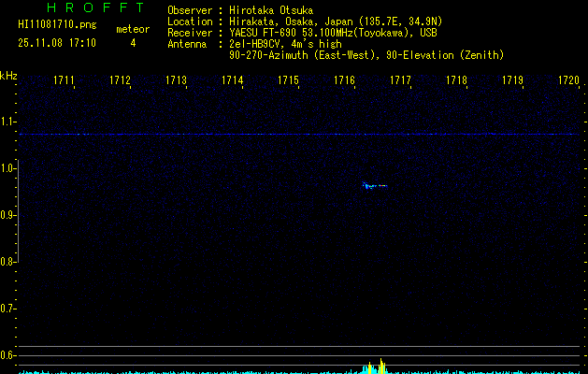The image size is (588, 374).
Task: Select the 1717 time marker
Action: coord(401,81)
